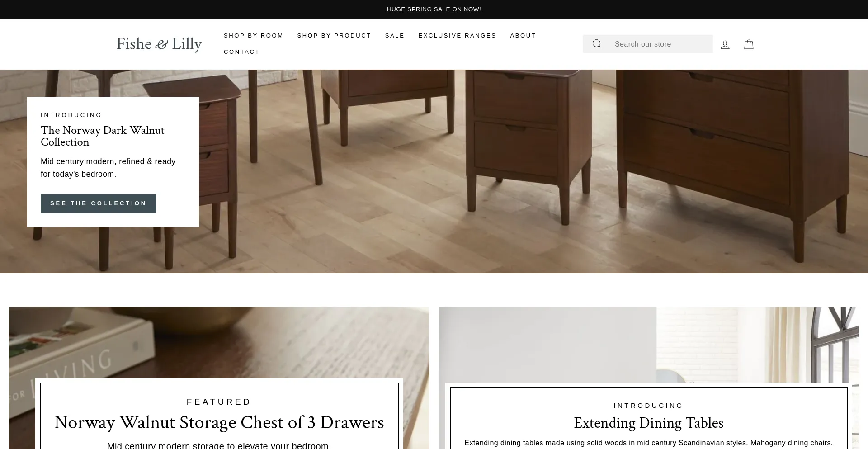Open the About menu item
The height and width of the screenshot is (449, 868).
pos(523,36)
